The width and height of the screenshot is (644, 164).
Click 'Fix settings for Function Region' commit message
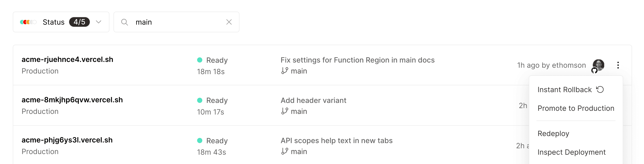click(x=358, y=60)
